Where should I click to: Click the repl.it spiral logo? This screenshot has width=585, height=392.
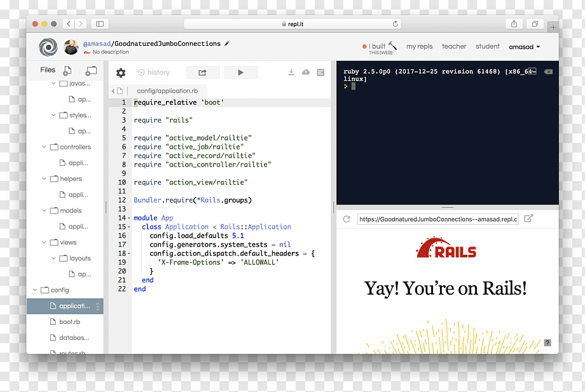pyautogui.click(x=48, y=47)
